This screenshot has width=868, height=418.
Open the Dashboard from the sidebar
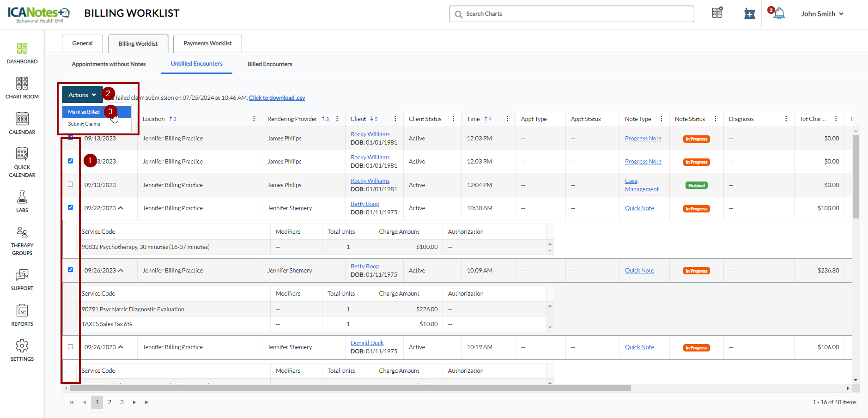(x=22, y=48)
